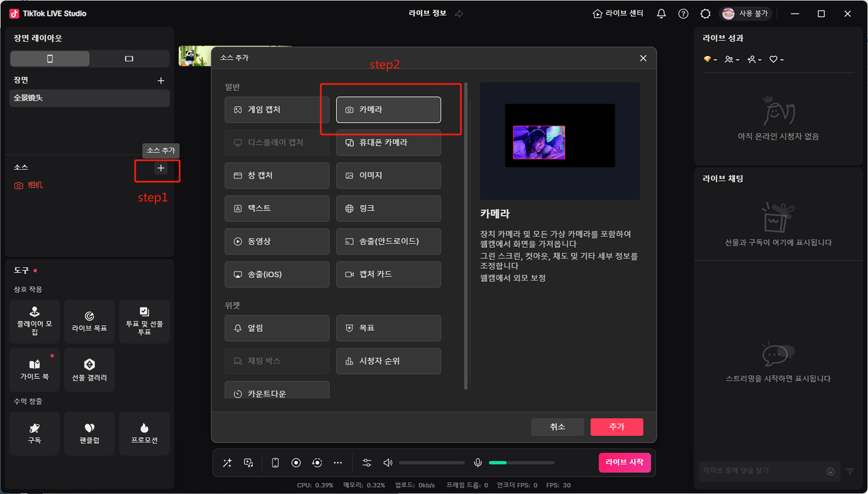Choose 링크 source type
868x494 pixels.
(x=389, y=208)
